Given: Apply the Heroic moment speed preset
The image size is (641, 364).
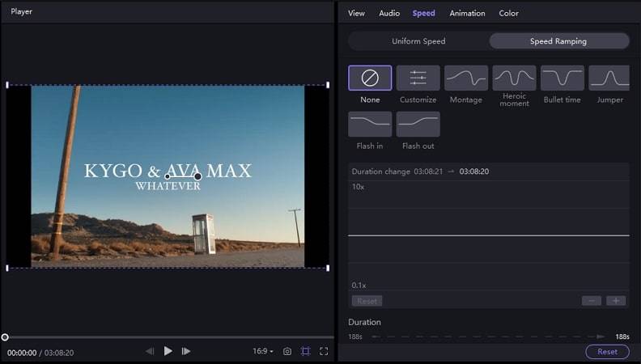Looking at the screenshot, I should 514,78.
